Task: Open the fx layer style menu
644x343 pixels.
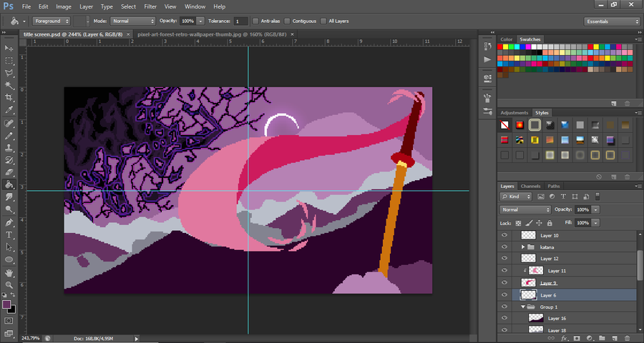Action: [x=565, y=338]
